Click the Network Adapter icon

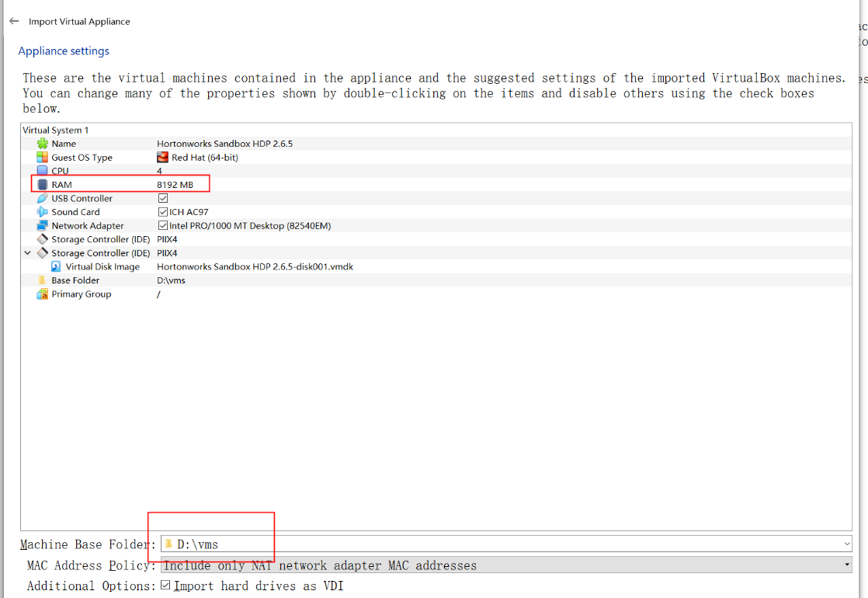tap(42, 225)
